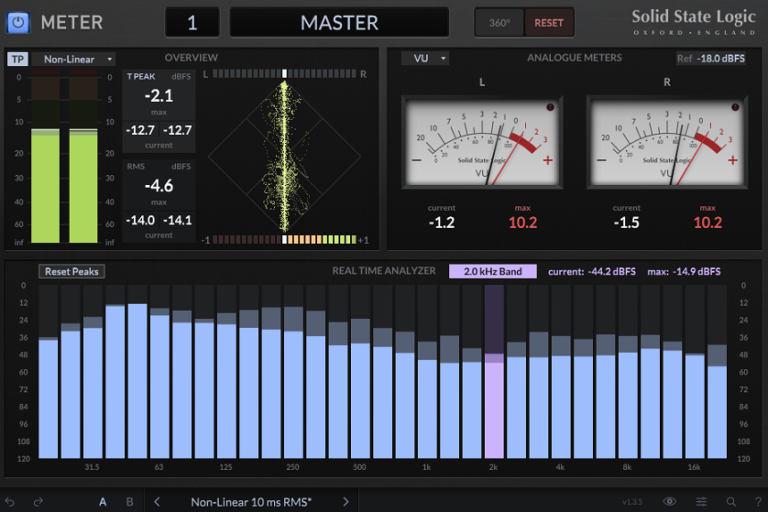The height and width of the screenshot is (512, 768).
Task: Open the Non-Linear scale dropdown
Action: point(73,59)
